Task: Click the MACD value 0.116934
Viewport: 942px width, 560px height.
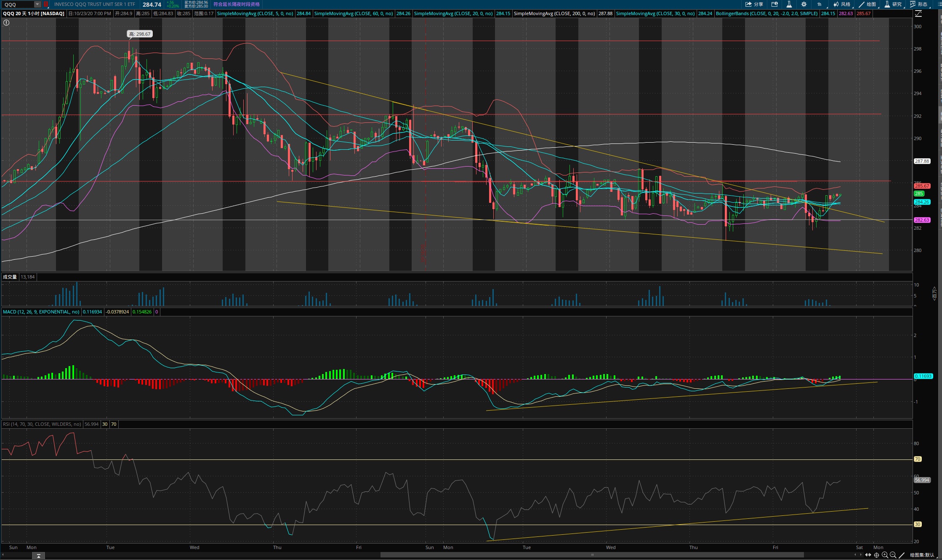Action: click(92, 312)
